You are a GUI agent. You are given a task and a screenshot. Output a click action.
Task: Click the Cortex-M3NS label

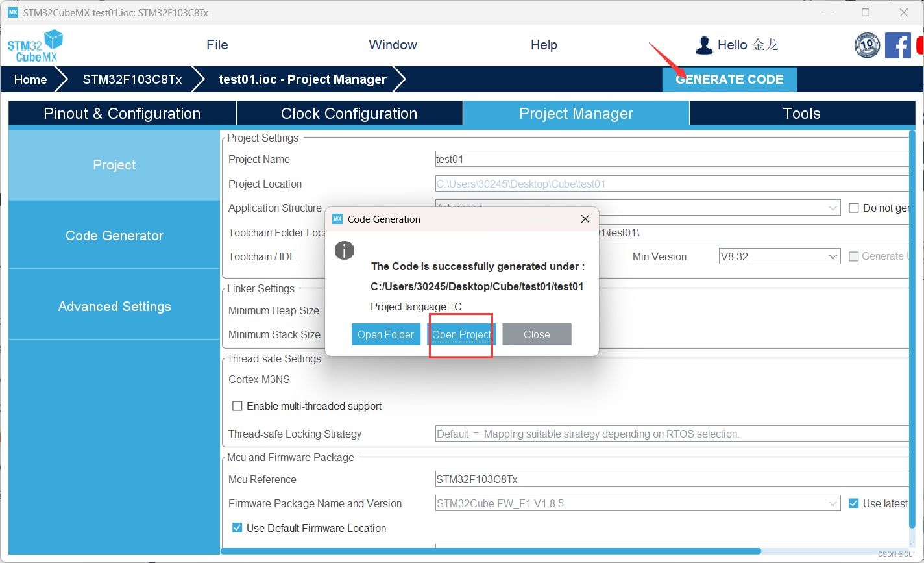pyautogui.click(x=259, y=379)
